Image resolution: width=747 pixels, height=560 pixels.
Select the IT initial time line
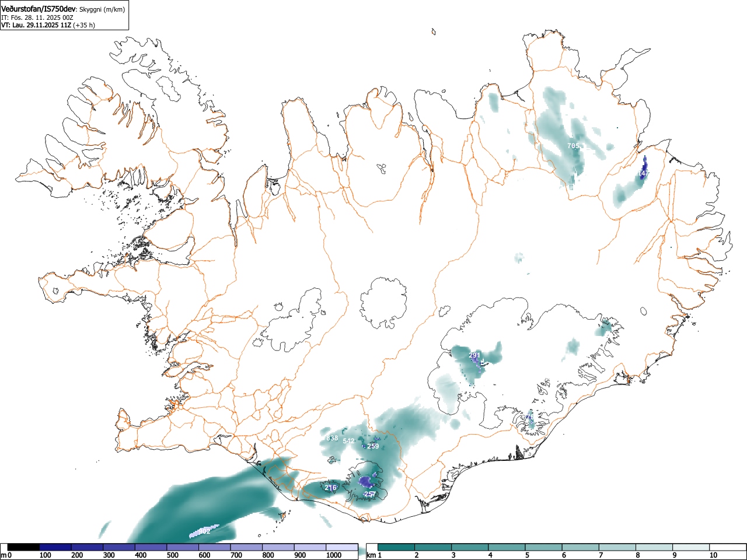point(37,17)
